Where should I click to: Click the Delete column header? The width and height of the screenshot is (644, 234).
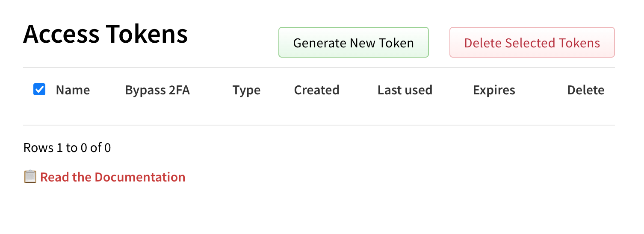(585, 90)
